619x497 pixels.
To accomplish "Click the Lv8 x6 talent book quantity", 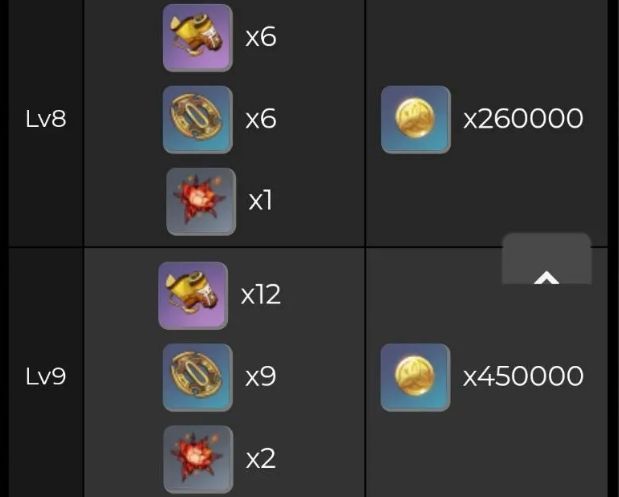I will tap(261, 37).
